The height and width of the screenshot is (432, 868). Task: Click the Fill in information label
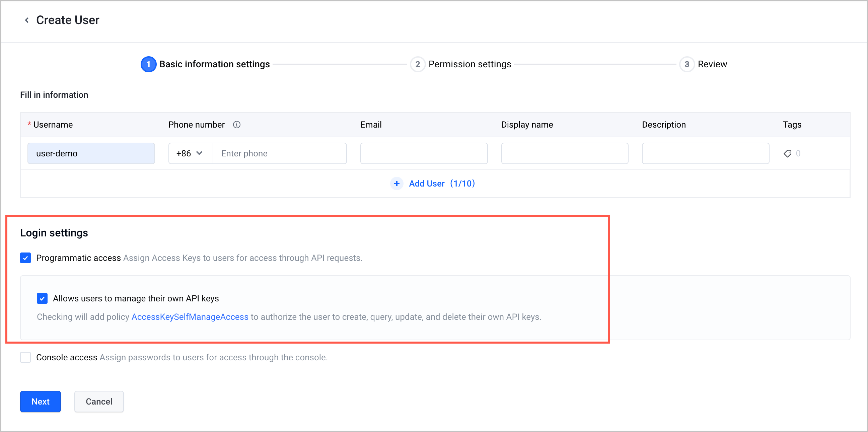point(54,95)
